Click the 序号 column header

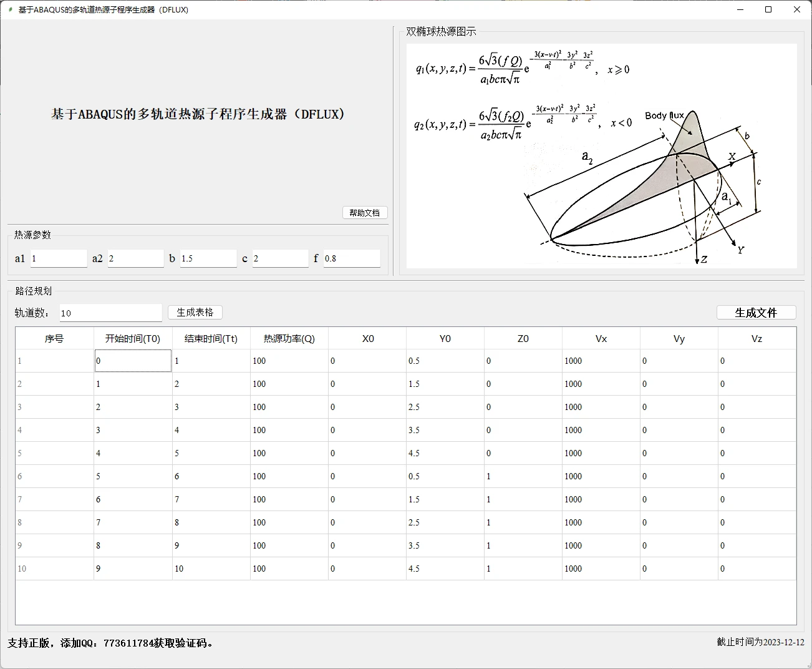[x=54, y=338]
